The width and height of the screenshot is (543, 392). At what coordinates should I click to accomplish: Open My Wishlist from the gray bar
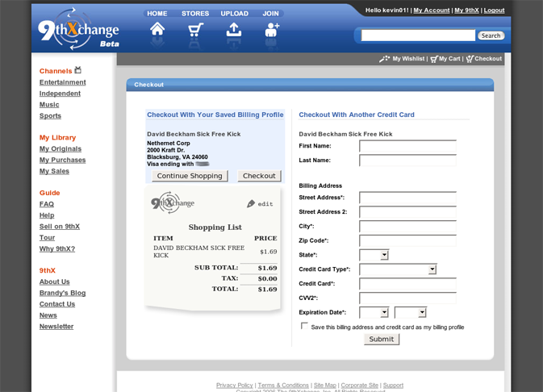(408, 59)
